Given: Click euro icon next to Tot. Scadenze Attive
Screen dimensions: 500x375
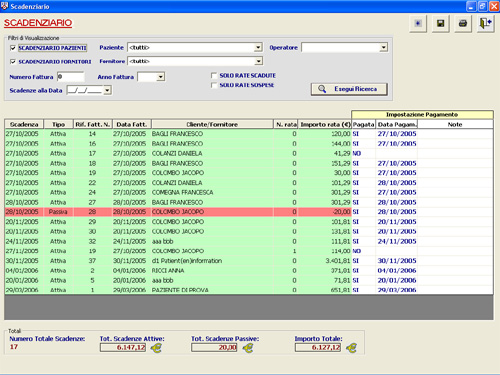Looking at the screenshot, I should [156, 348].
